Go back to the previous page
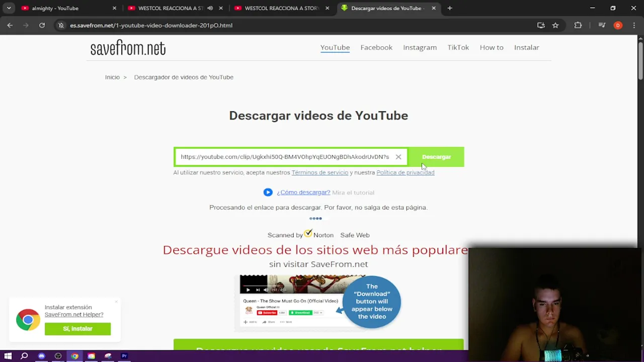Screen dimensions: 644x362 (10, 25)
